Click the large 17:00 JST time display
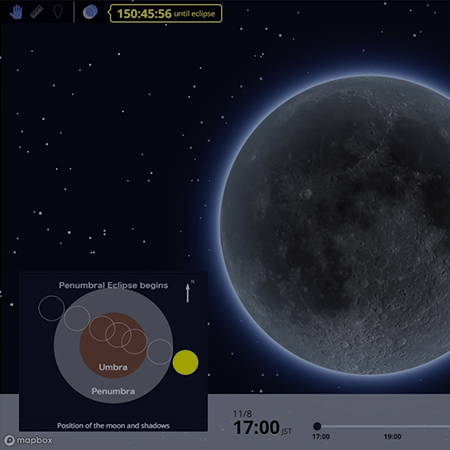The image size is (450, 450). [262, 428]
